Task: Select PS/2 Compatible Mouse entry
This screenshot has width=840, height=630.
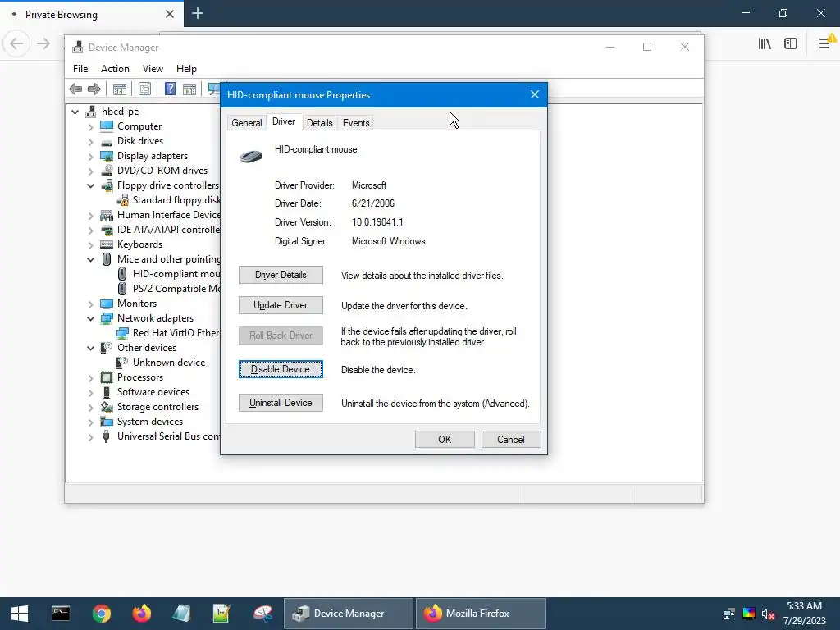Action: [176, 289]
